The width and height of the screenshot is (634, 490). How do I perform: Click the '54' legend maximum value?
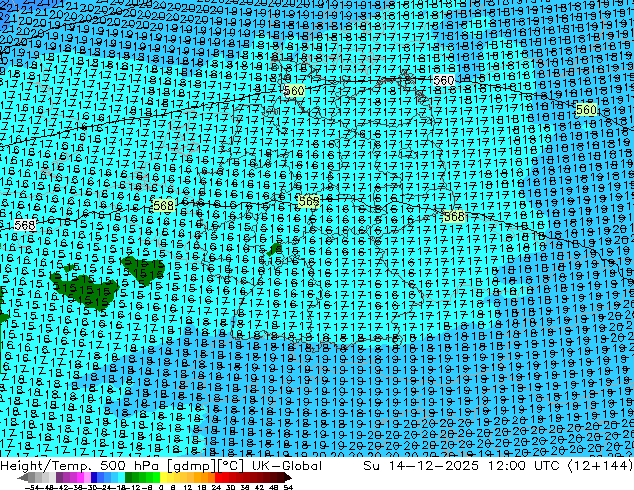point(288,487)
